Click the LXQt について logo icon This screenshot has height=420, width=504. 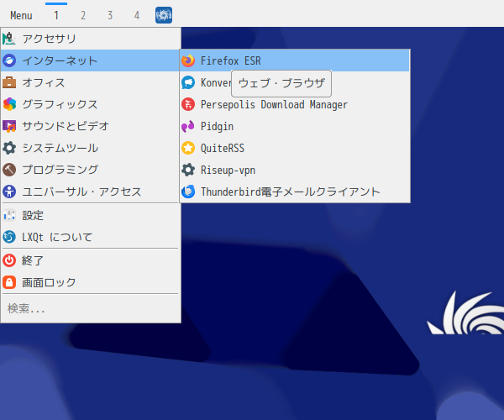[x=9, y=237]
